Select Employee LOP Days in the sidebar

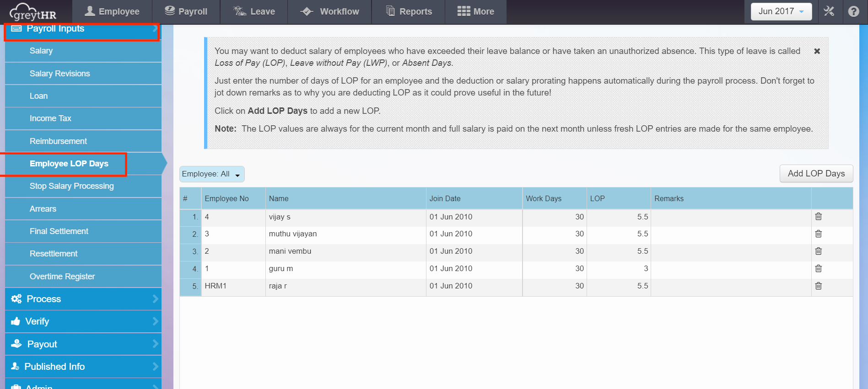pos(83,164)
